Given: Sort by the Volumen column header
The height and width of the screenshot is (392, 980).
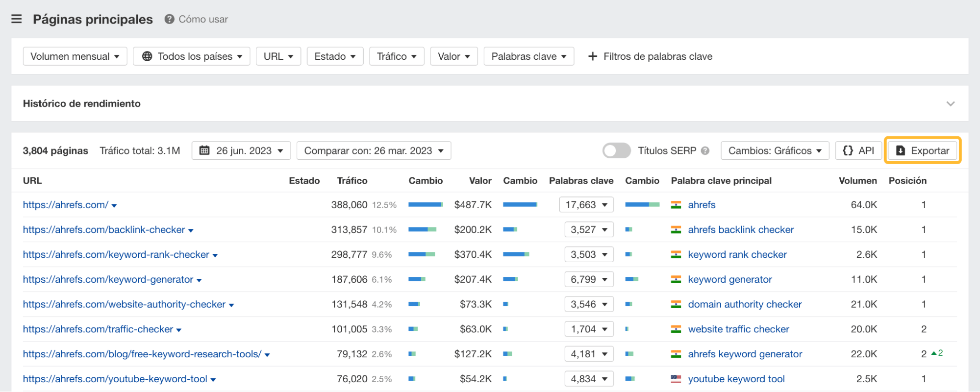Looking at the screenshot, I should click(x=858, y=181).
